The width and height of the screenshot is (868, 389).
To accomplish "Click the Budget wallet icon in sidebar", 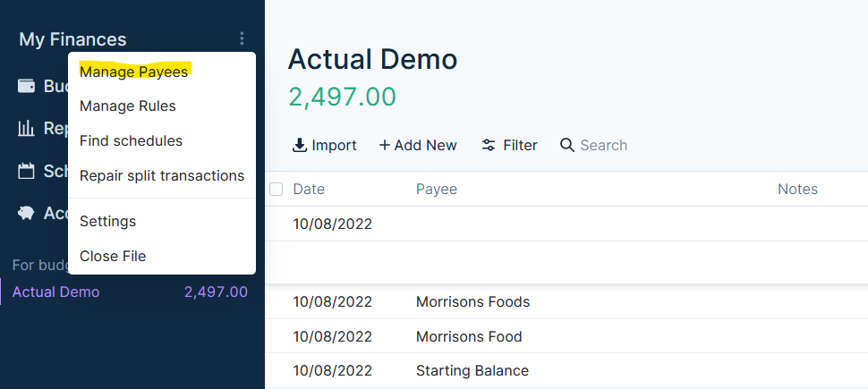I will [x=27, y=86].
